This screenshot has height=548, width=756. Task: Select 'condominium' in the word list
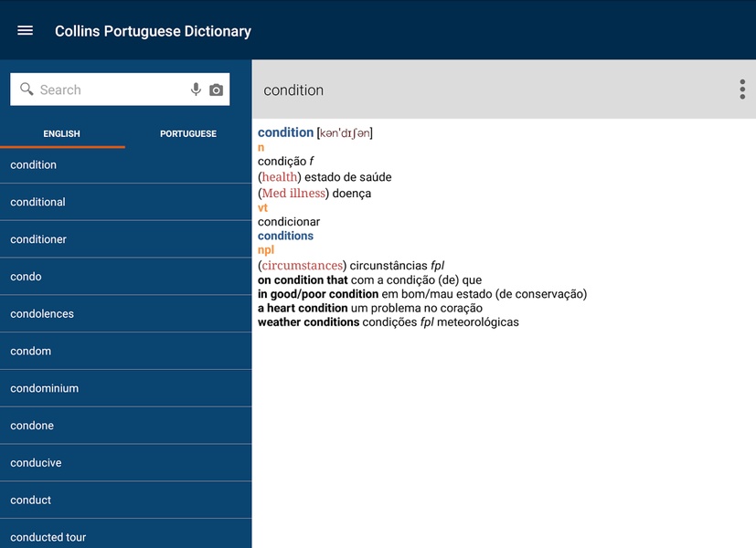tap(126, 388)
